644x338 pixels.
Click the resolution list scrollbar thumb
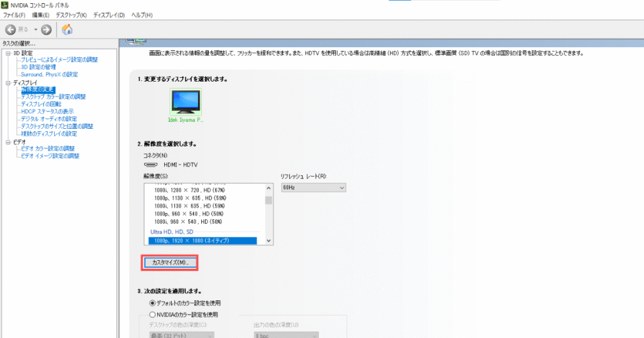tap(269, 200)
